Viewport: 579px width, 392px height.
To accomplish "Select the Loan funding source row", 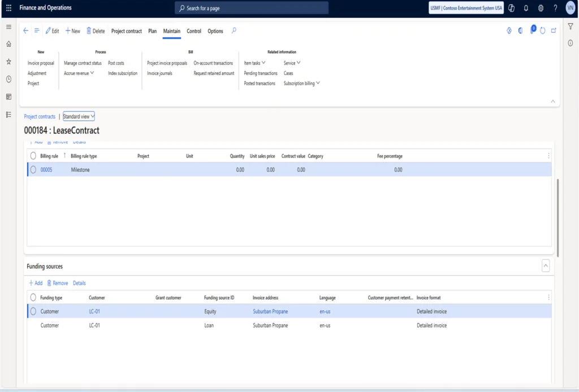I will point(289,325).
